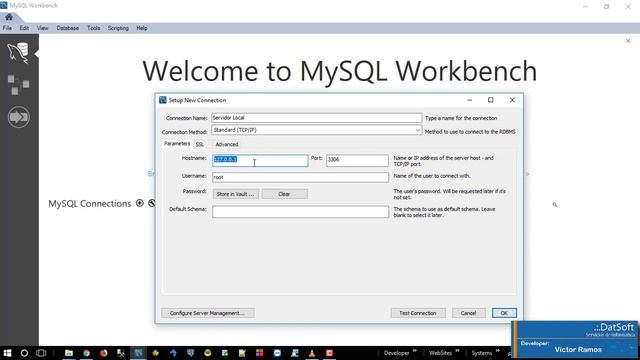
Task: Open the Edit menu
Action: [x=24, y=28]
